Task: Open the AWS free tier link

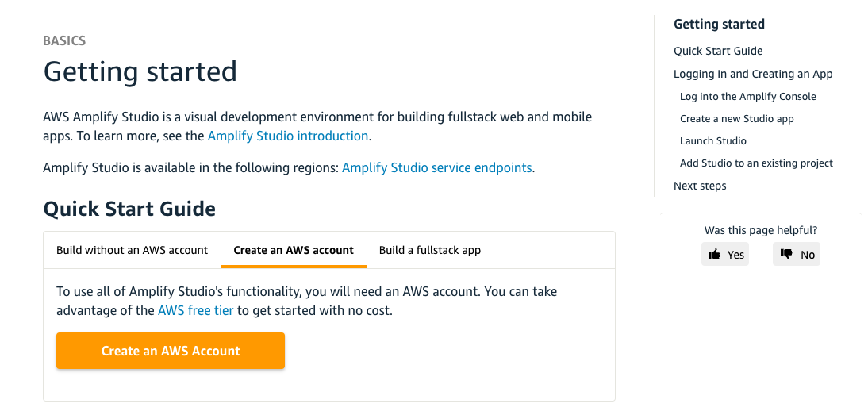Action: [x=196, y=310]
